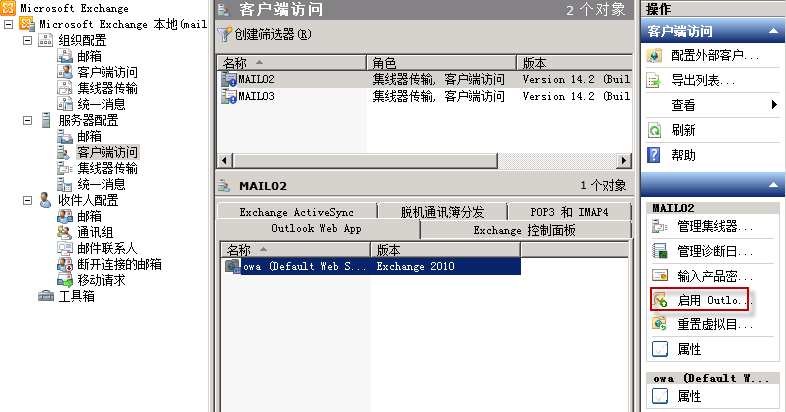Click 属性 under owa (Default W... actions
This screenshot has width=786, height=412.
pyautogui.click(x=689, y=396)
